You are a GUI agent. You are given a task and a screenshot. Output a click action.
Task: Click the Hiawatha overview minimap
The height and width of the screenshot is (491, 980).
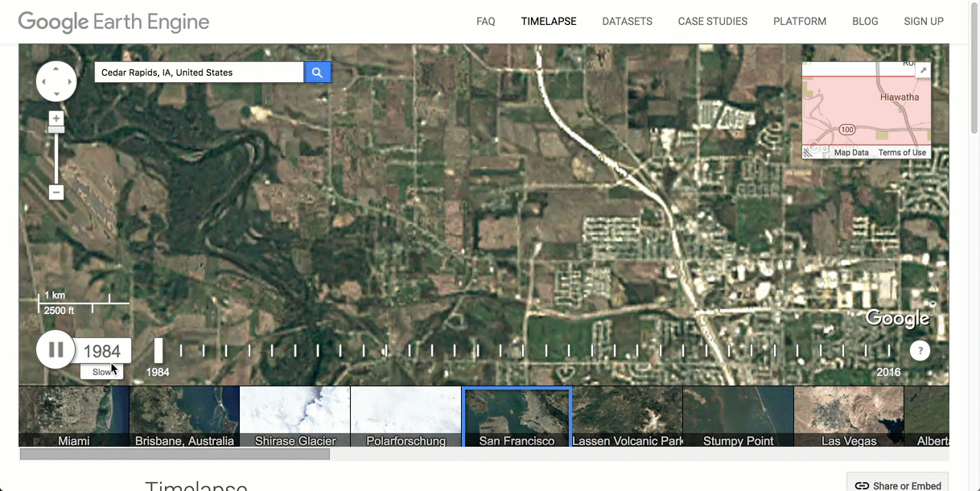pos(867,109)
